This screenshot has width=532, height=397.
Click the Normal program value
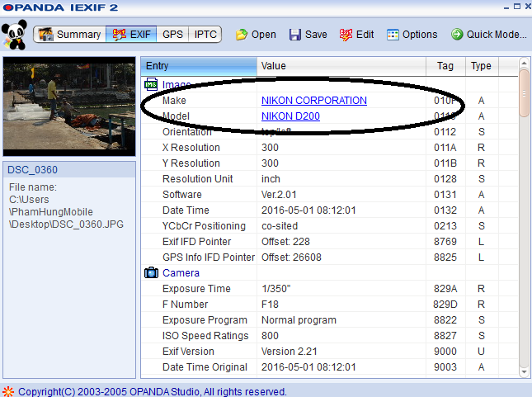[x=299, y=320]
